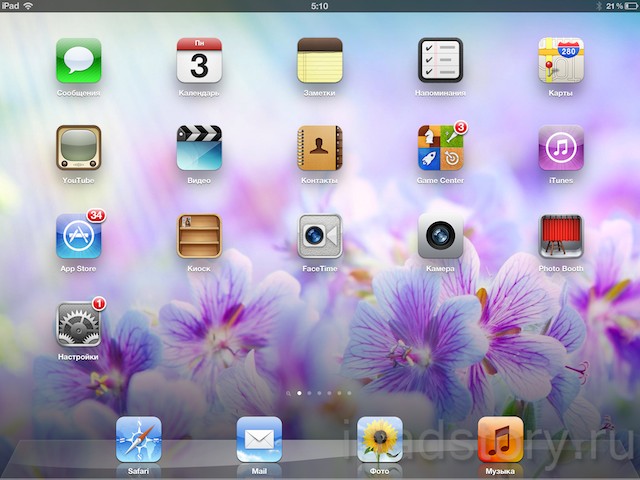This screenshot has width=640, height=480.
Task: Open the Сообщения messages app
Action: [x=78, y=60]
